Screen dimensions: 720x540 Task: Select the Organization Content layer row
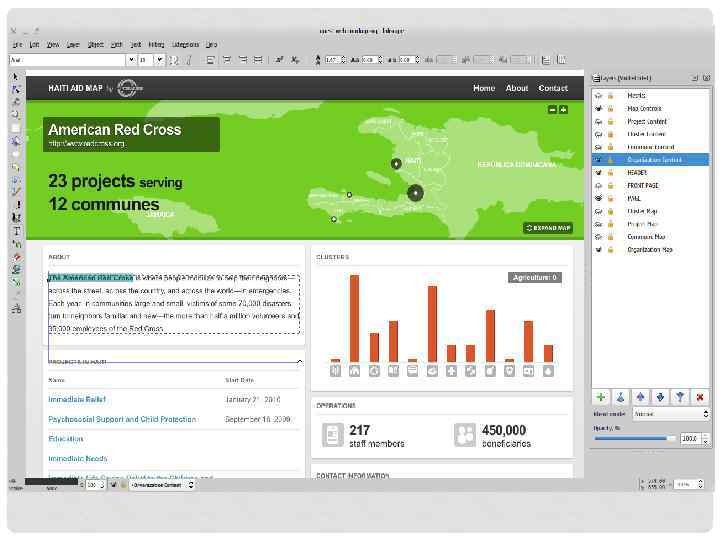pos(650,160)
